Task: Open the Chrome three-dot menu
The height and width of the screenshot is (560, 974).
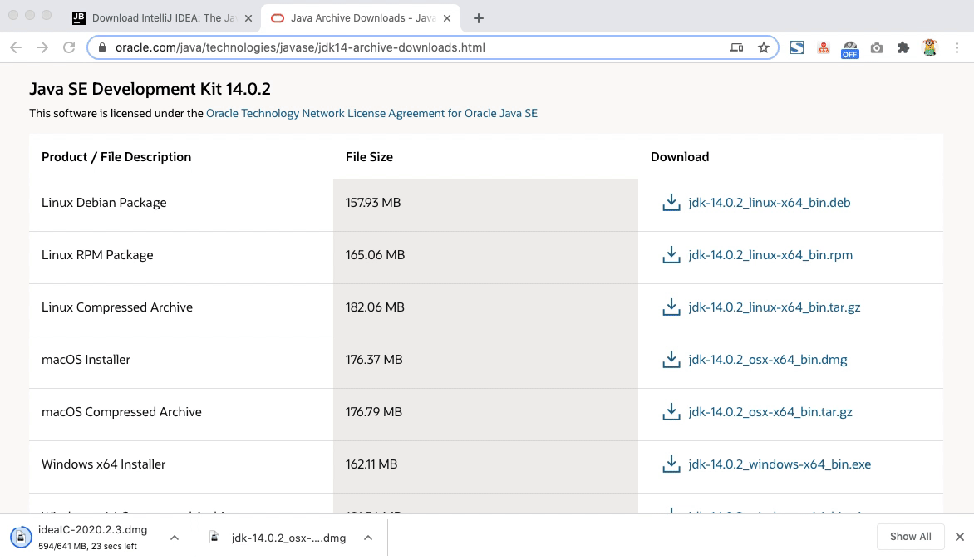Action: pyautogui.click(x=957, y=47)
